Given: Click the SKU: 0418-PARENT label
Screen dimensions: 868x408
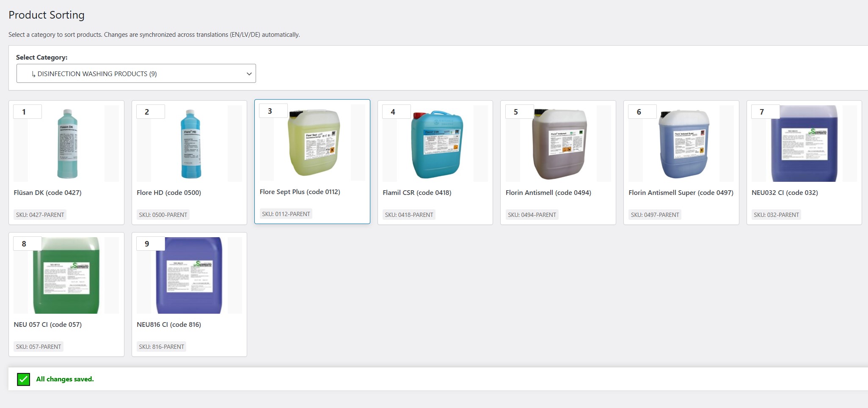Looking at the screenshot, I should click(409, 215).
